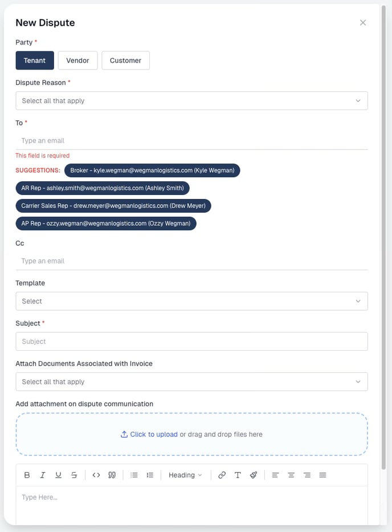
Task: Toggle bold formatting in the editor
Action: (27, 475)
